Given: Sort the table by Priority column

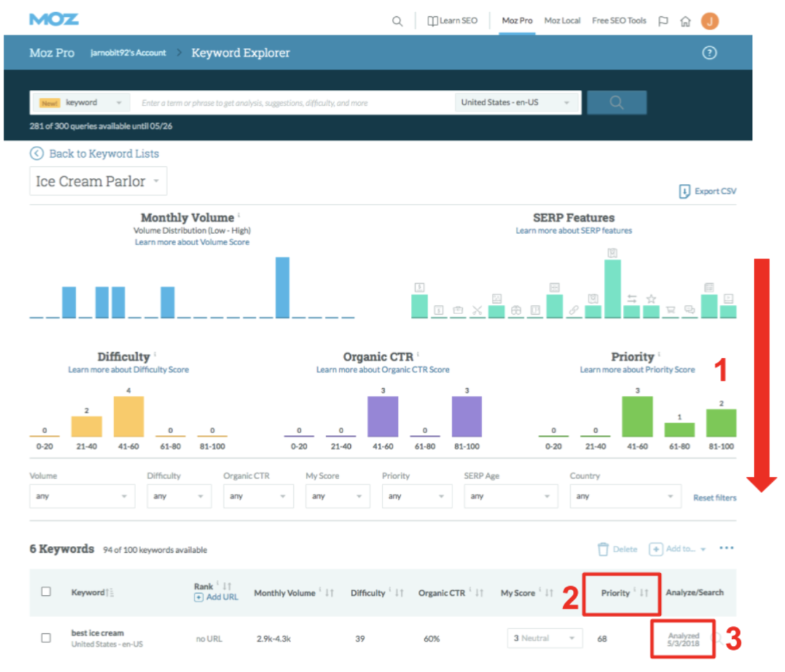Looking at the screenshot, I should tap(643, 593).
